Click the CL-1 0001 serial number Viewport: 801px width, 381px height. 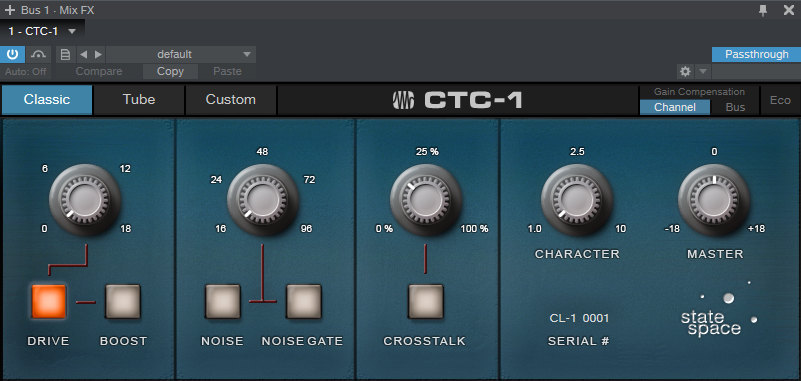[579, 318]
